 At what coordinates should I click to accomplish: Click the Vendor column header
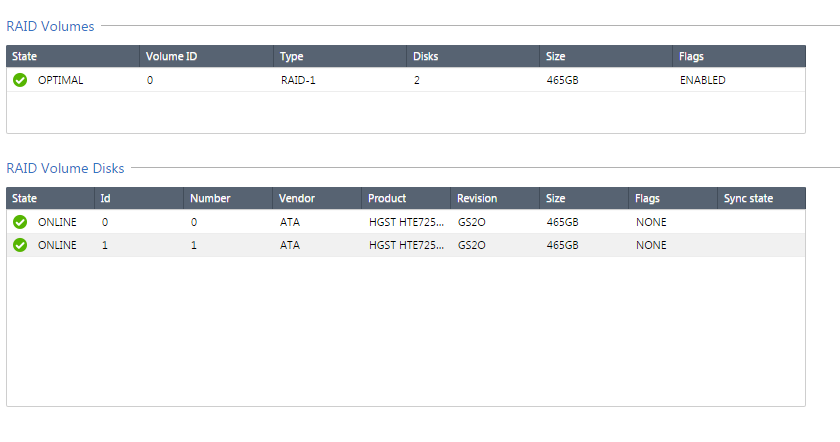(317, 198)
